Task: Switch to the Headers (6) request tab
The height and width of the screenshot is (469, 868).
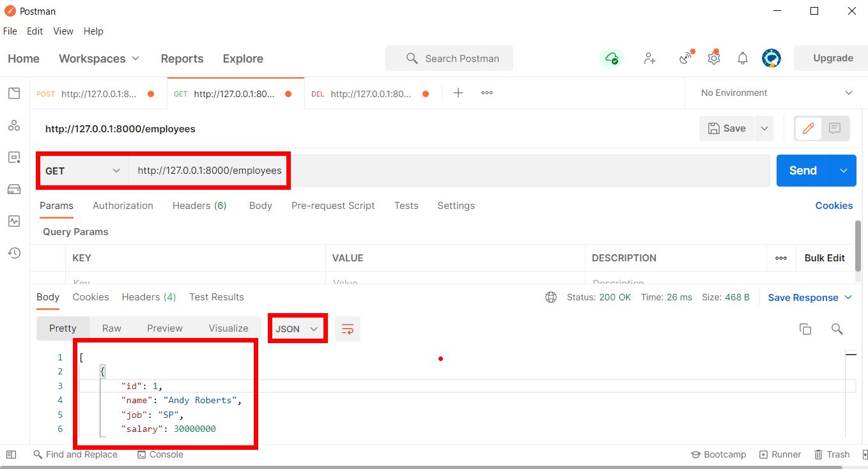Action: pos(199,206)
